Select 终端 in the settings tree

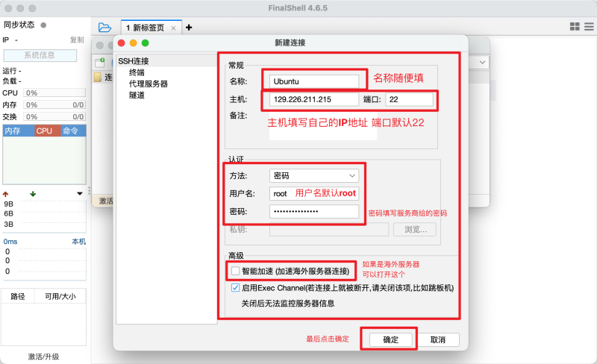(x=137, y=72)
